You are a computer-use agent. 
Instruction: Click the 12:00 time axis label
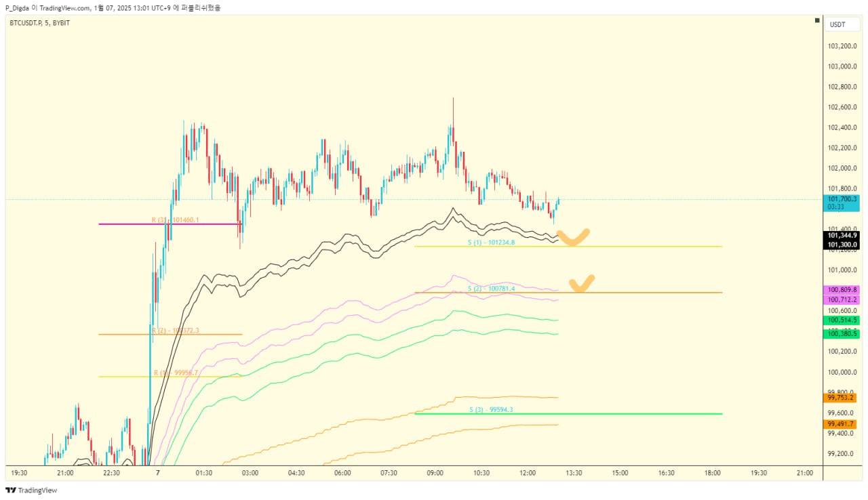527,473
